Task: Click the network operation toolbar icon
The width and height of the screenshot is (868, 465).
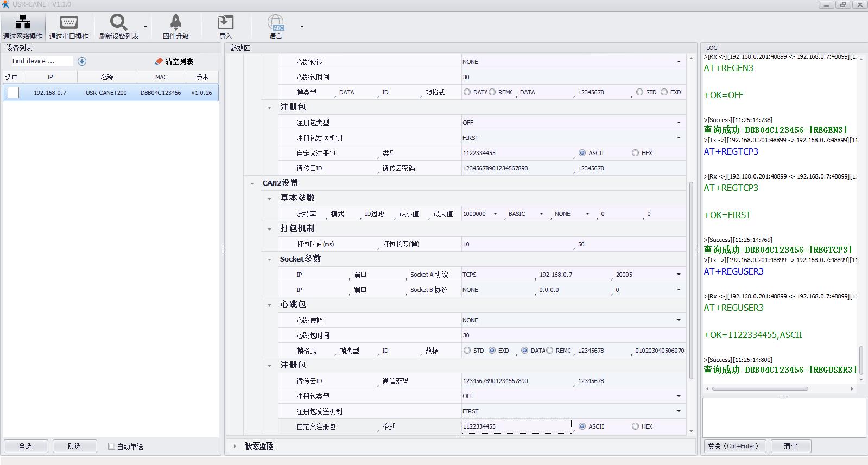Action: click(x=23, y=22)
